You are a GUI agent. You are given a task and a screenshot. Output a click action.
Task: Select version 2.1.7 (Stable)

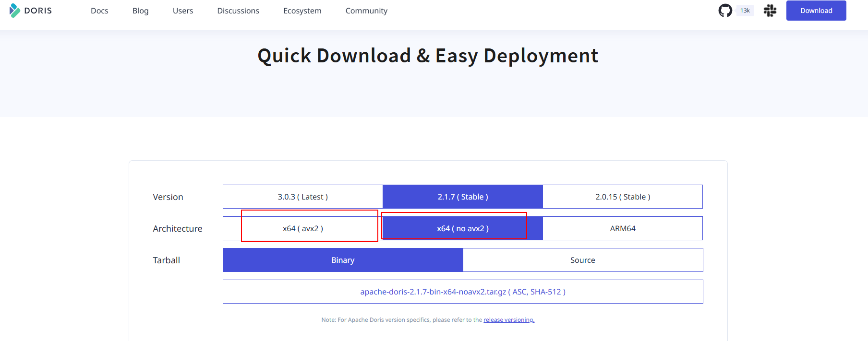[x=463, y=197]
